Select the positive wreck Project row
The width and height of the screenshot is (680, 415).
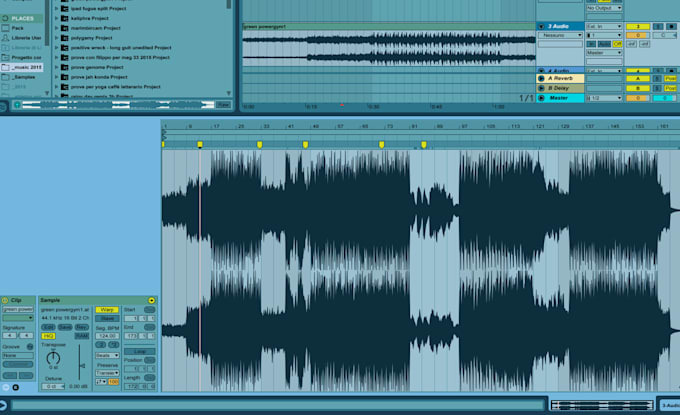(x=121, y=48)
